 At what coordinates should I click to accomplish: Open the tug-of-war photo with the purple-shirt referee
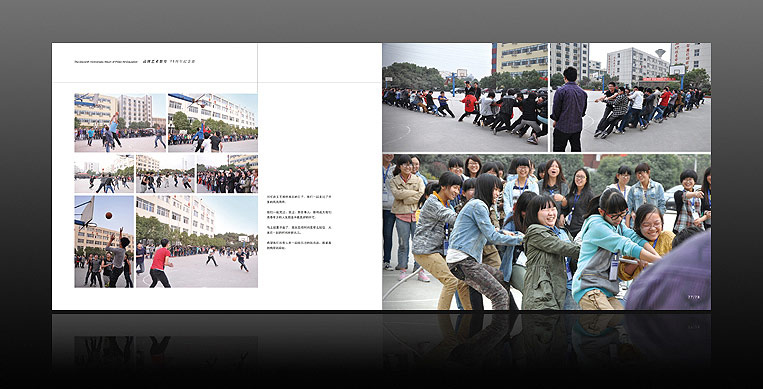631,97
